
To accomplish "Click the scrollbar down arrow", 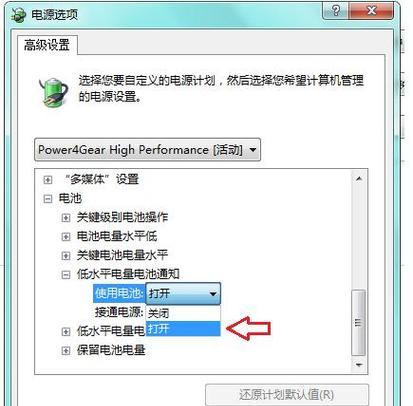I will [359, 365].
